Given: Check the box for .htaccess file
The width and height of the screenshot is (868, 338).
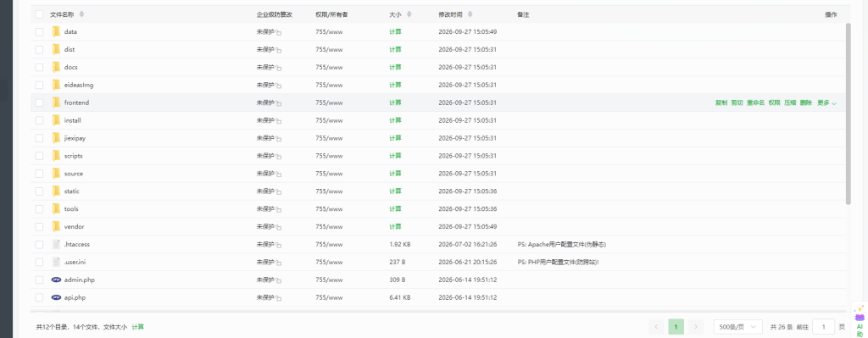Looking at the screenshot, I should pos(39,245).
